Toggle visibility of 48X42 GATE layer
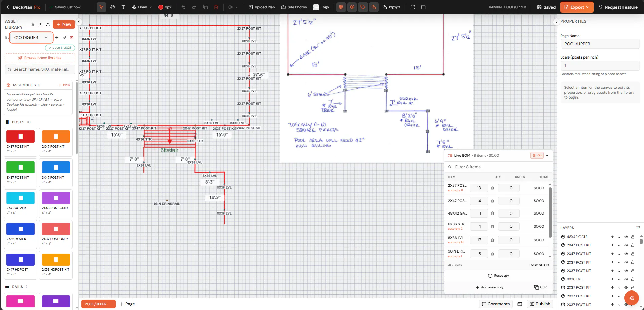 click(x=626, y=237)
